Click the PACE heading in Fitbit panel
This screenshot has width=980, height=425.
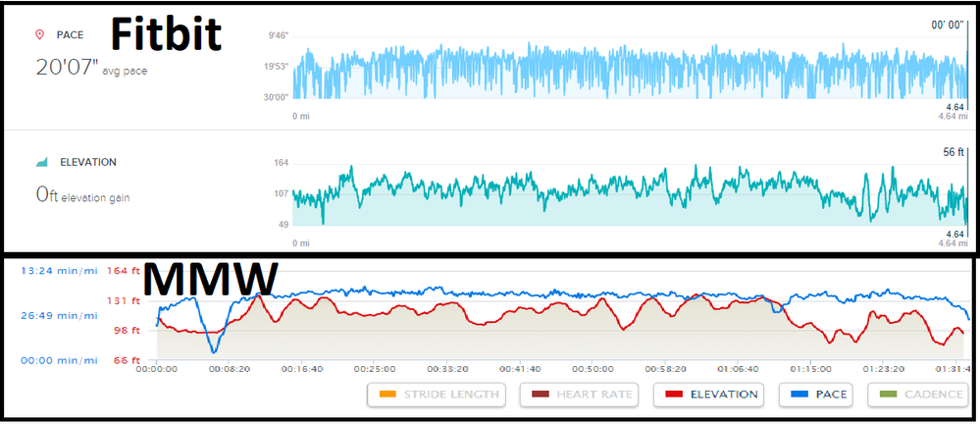pyautogui.click(x=70, y=35)
